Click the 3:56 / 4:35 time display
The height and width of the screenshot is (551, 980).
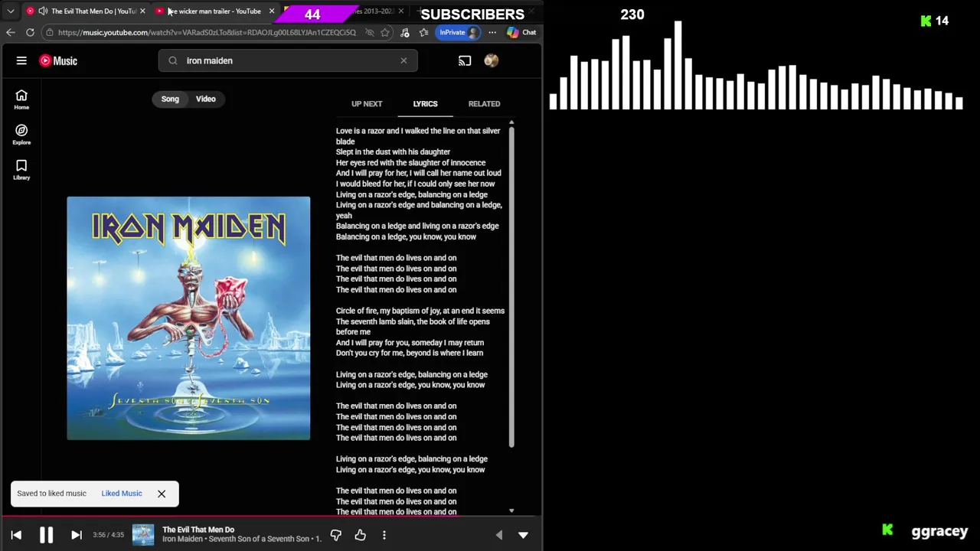point(108,535)
